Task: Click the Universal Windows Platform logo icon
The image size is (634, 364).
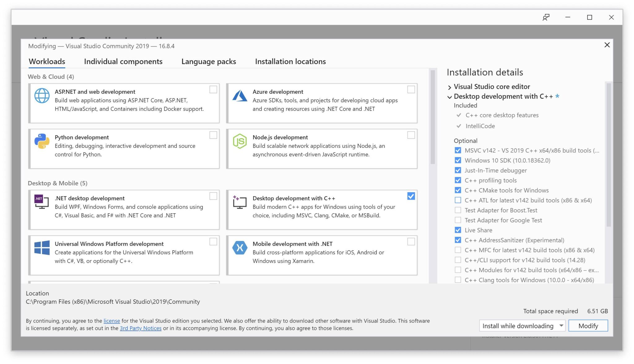Action: coord(42,248)
